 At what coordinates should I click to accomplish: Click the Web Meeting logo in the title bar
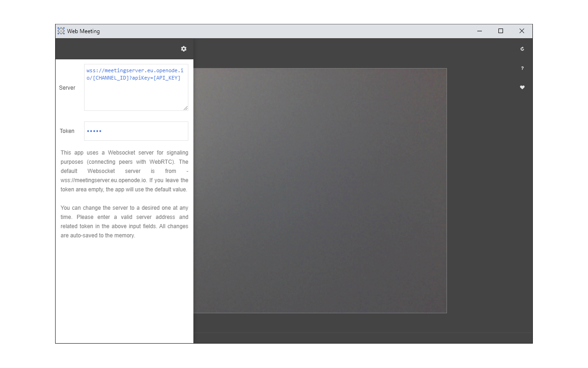[61, 31]
